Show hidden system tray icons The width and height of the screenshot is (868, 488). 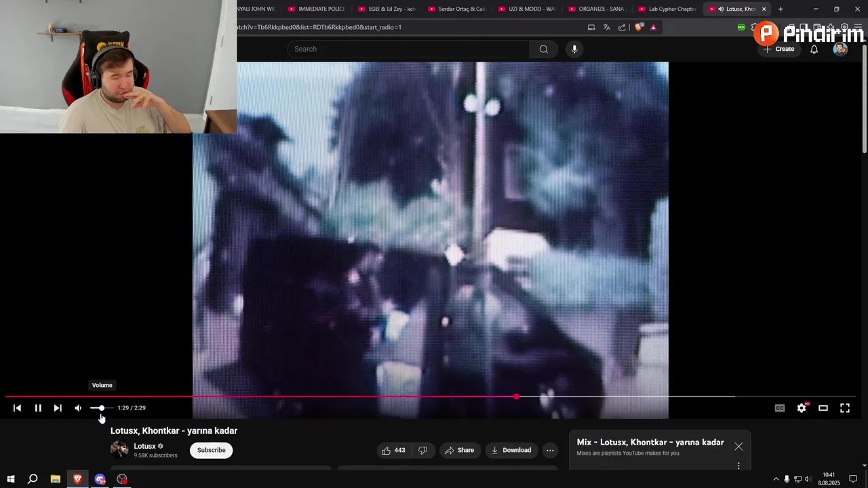point(776,479)
